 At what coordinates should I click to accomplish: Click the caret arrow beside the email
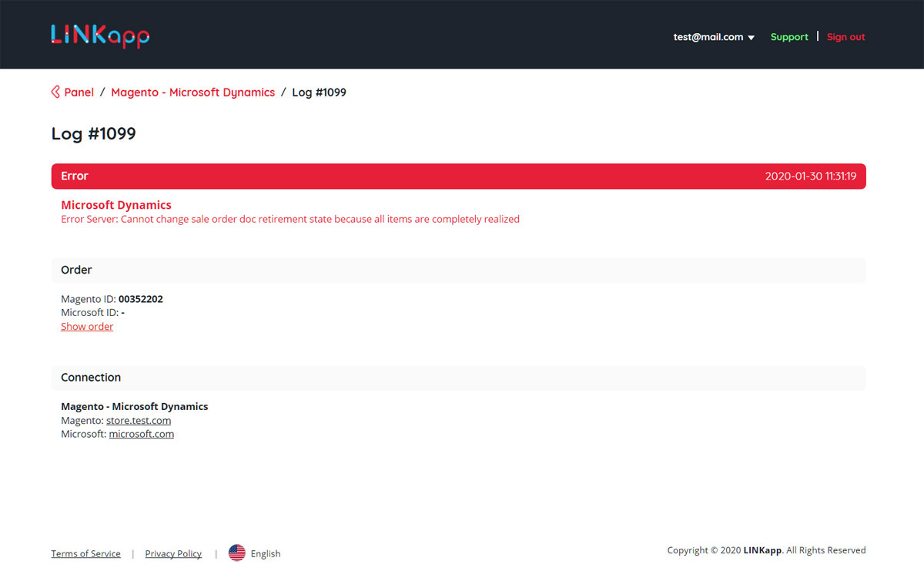tap(752, 38)
